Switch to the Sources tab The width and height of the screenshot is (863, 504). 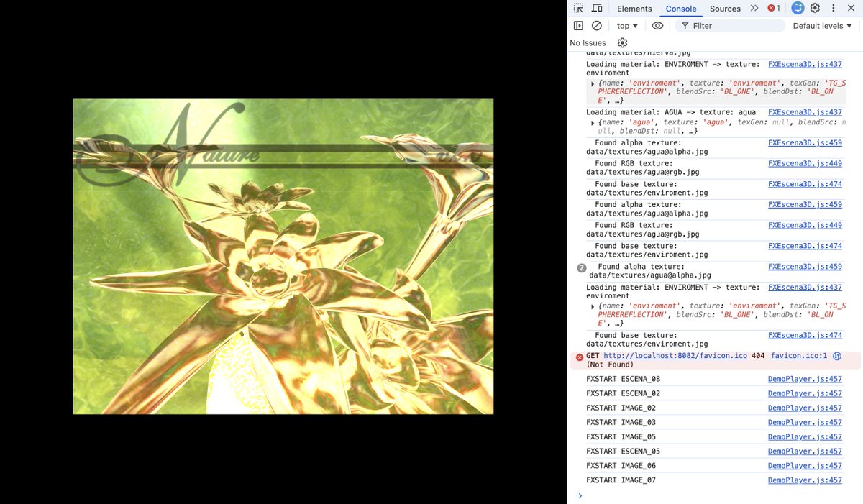coord(725,9)
